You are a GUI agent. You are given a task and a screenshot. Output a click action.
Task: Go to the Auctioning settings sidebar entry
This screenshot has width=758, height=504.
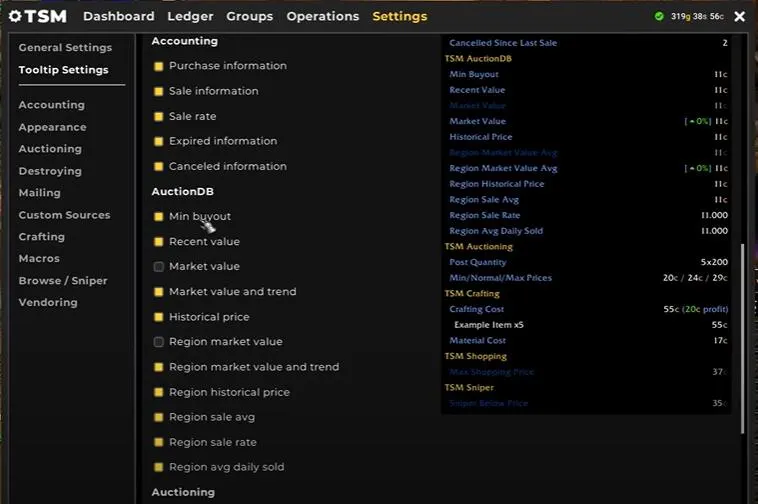[50, 149]
